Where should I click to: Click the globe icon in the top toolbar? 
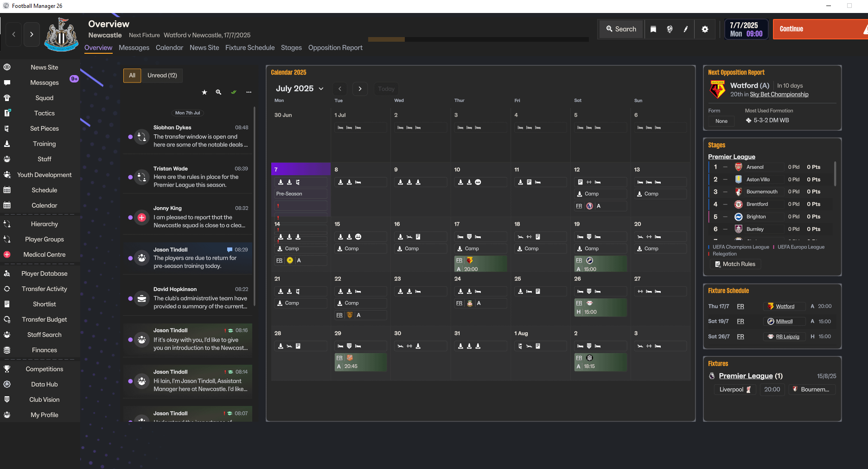pos(670,29)
